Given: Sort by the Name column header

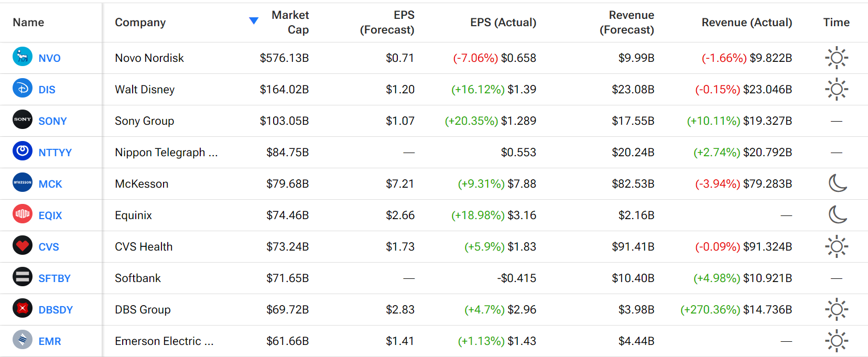Looking at the screenshot, I should click(x=28, y=23).
